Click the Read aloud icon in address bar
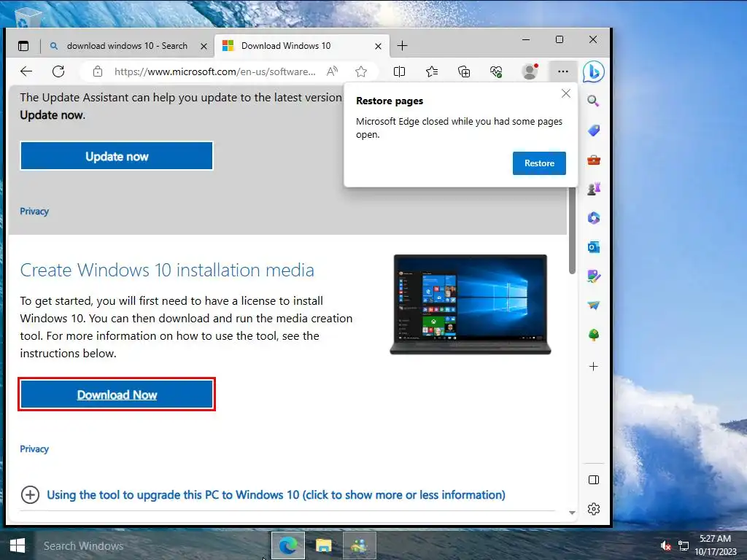This screenshot has height=560, width=747. pos(332,71)
